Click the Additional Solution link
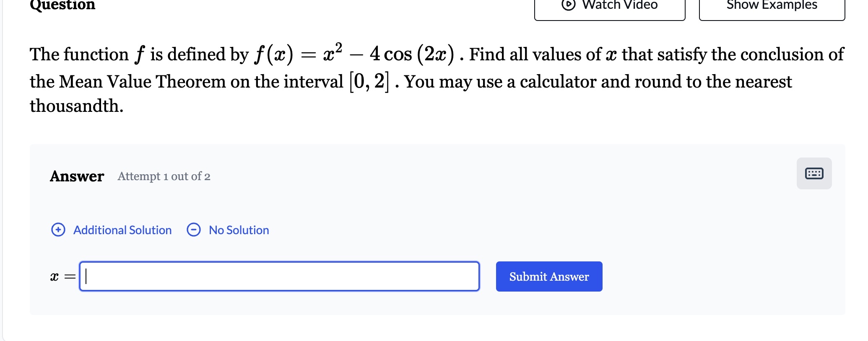 coord(122,230)
